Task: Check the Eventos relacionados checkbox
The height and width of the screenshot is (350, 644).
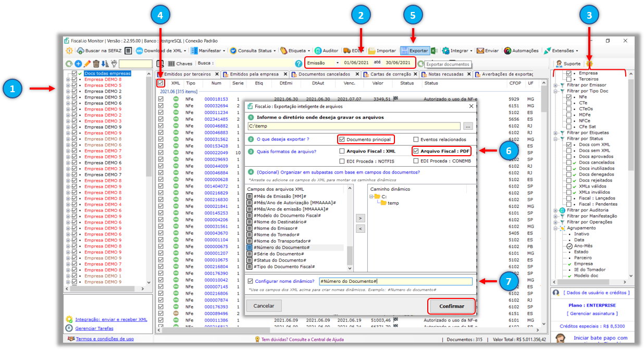Action: [x=416, y=140]
